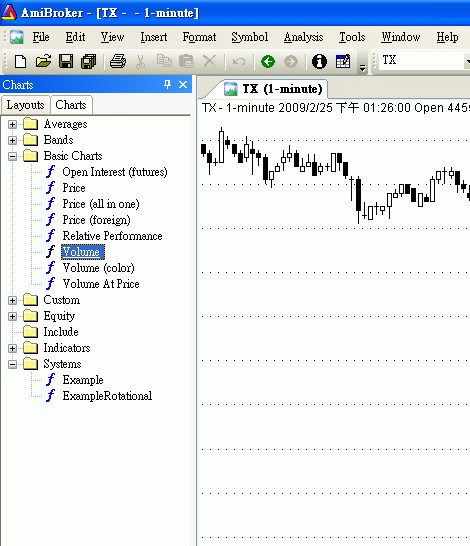
Task: Open the Edit menu
Action: click(75, 37)
